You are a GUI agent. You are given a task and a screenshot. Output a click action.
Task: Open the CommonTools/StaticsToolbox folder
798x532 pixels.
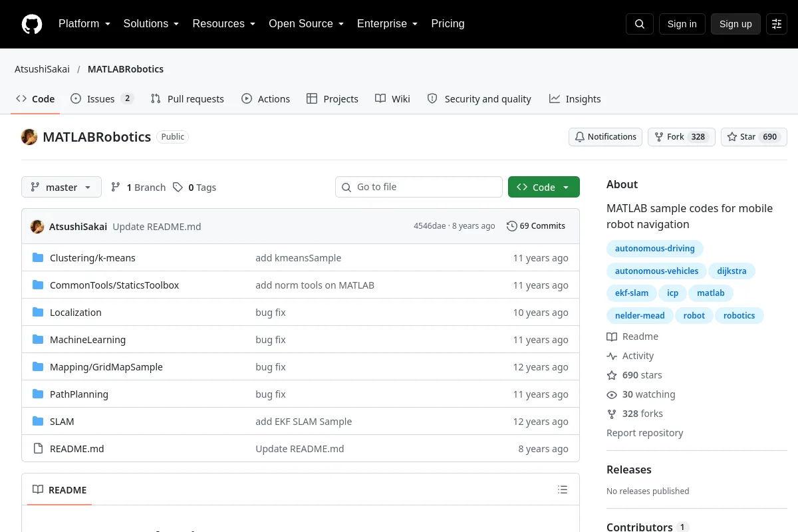click(114, 285)
